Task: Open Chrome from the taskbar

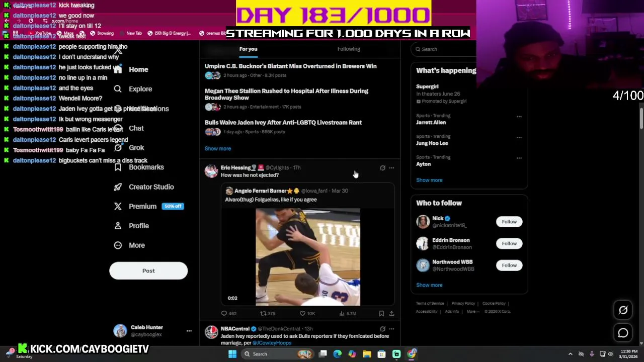Action: pyautogui.click(x=412, y=354)
